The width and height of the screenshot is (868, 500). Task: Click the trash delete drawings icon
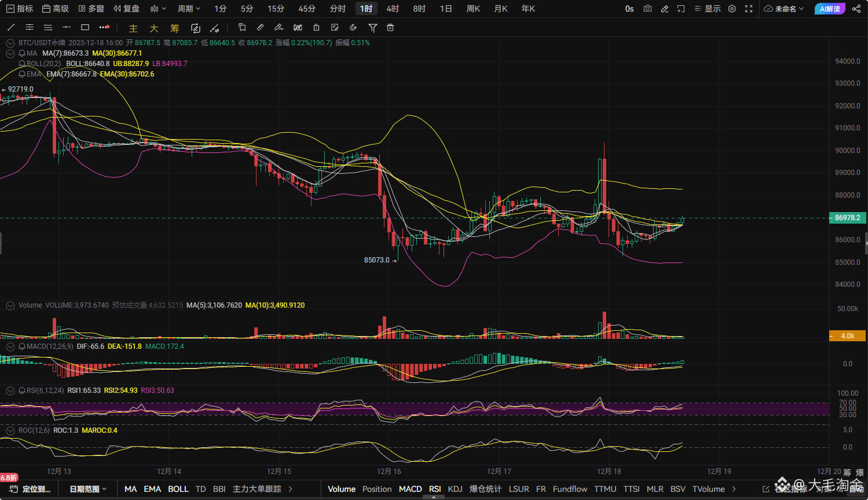click(390, 27)
